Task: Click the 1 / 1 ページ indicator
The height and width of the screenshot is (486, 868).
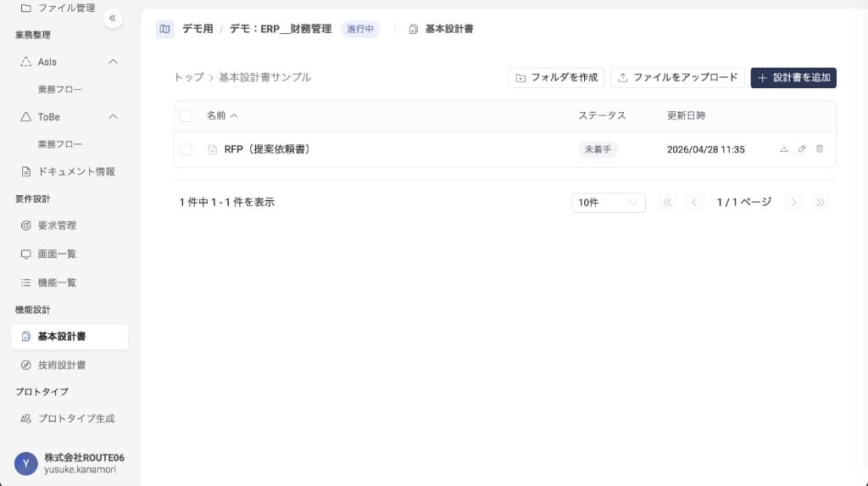Action: click(744, 202)
